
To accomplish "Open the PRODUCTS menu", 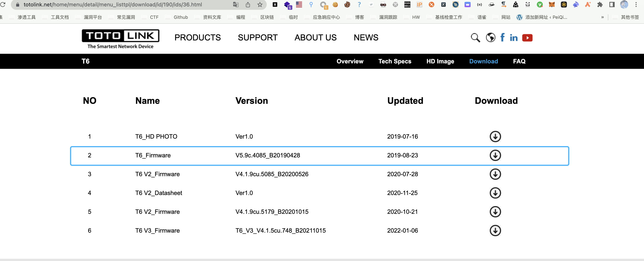I will (x=197, y=37).
